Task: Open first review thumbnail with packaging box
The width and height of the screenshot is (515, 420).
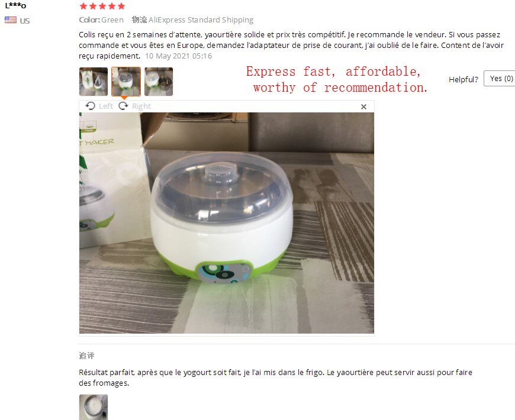Action: click(94, 82)
